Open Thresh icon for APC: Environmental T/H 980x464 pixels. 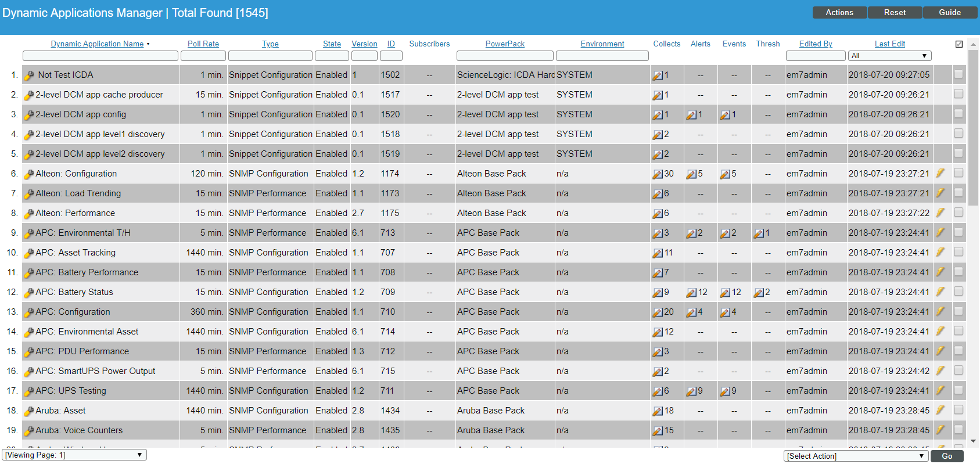(x=759, y=233)
